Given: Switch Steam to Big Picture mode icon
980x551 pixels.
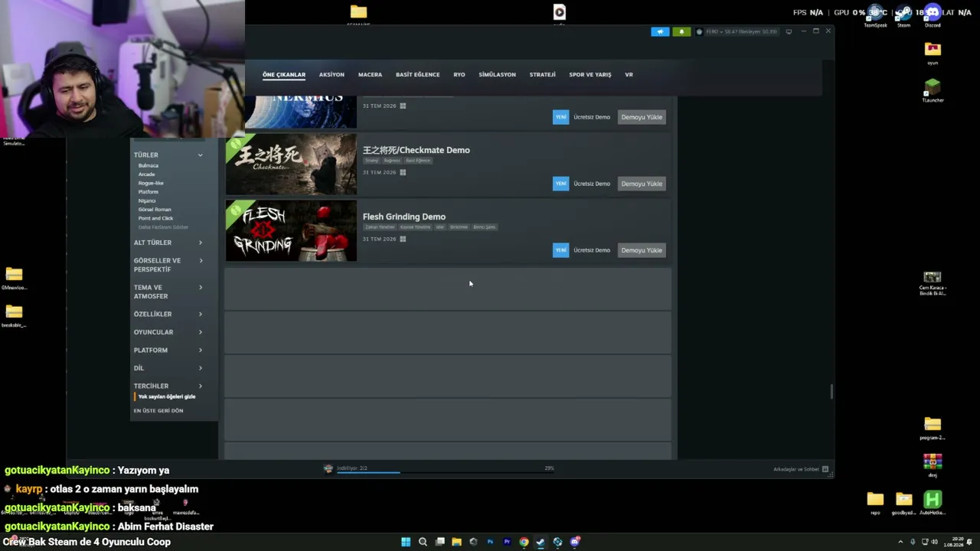Looking at the screenshot, I should click(x=789, y=31).
